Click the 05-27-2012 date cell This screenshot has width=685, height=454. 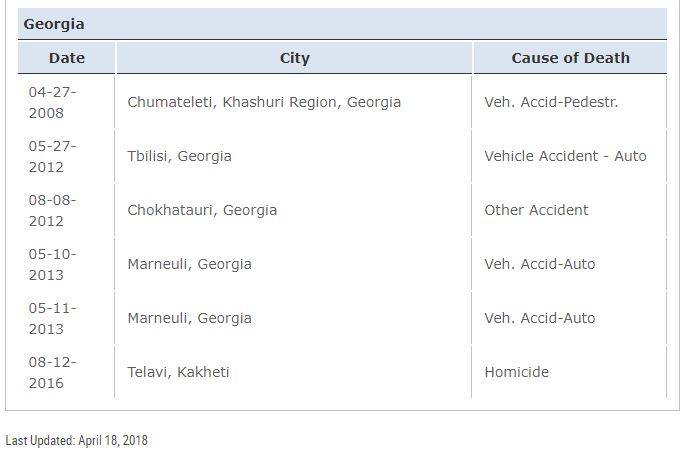pos(52,156)
